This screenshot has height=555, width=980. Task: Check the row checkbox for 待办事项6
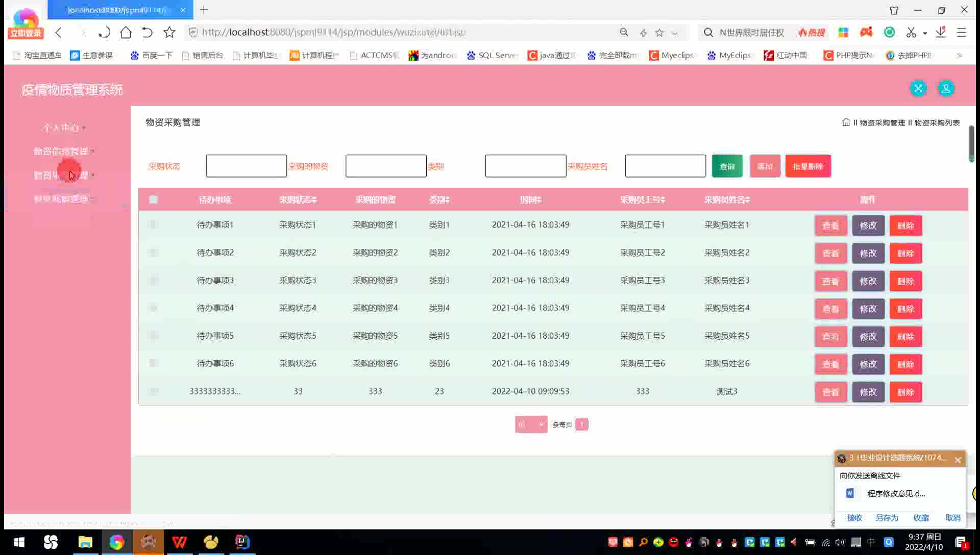(153, 363)
